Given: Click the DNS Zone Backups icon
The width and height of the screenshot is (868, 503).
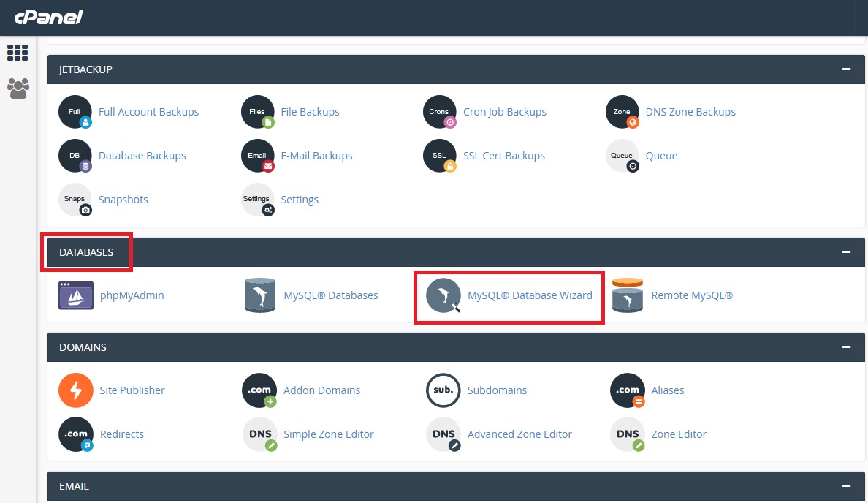Looking at the screenshot, I should [623, 112].
